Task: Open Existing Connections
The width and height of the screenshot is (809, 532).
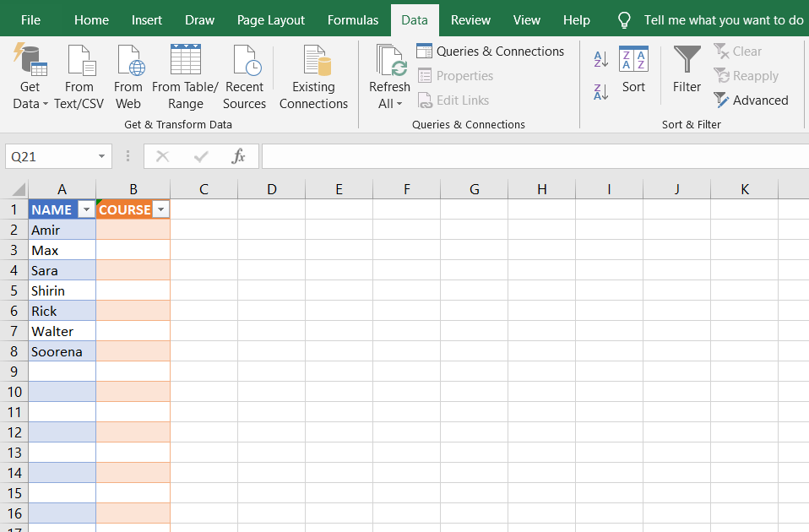Action: pyautogui.click(x=313, y=76)
